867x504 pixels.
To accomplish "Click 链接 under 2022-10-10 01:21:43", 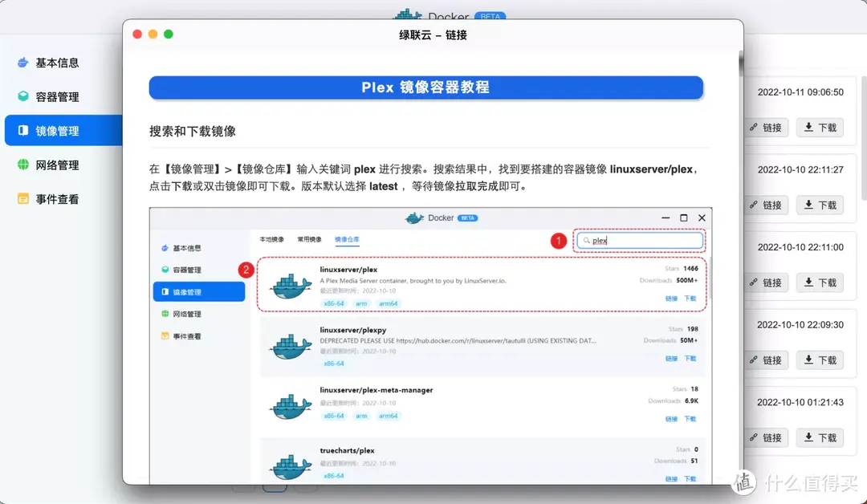I will 766,437.
